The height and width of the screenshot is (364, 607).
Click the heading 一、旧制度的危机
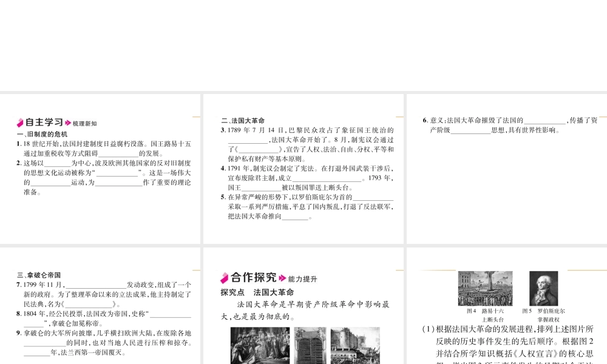click(42, 134)
